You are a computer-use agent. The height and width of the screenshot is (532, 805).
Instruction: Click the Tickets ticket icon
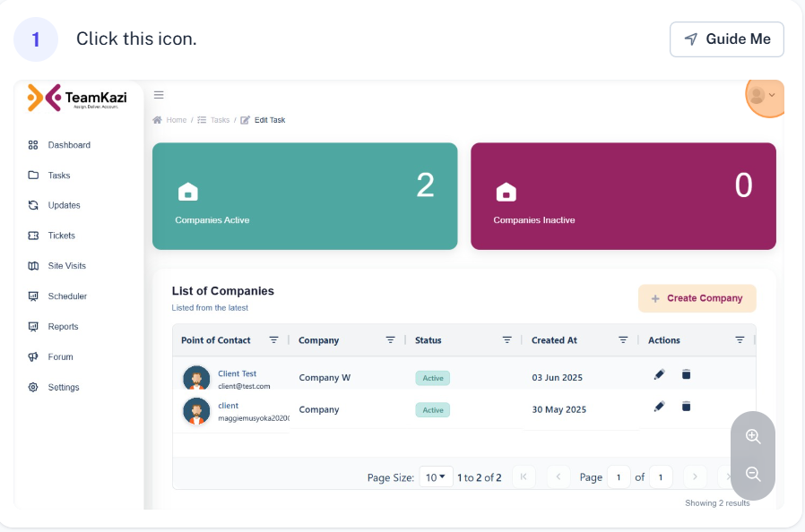point(33,236)
